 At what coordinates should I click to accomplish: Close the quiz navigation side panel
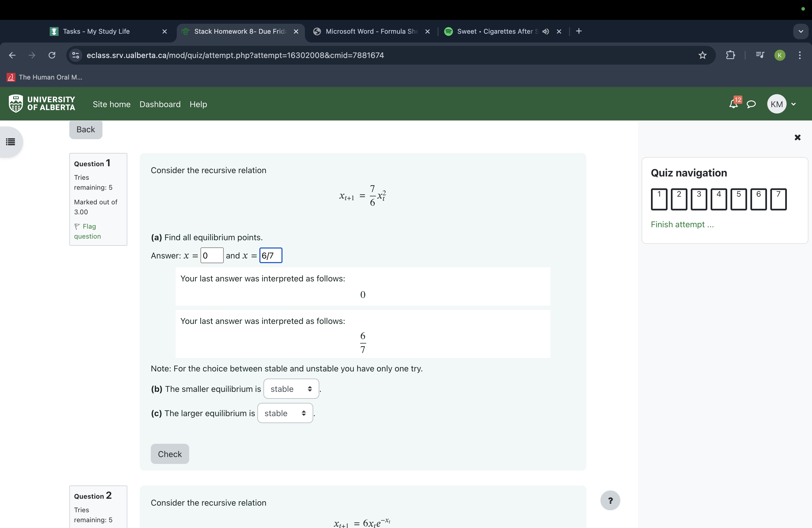797,137
